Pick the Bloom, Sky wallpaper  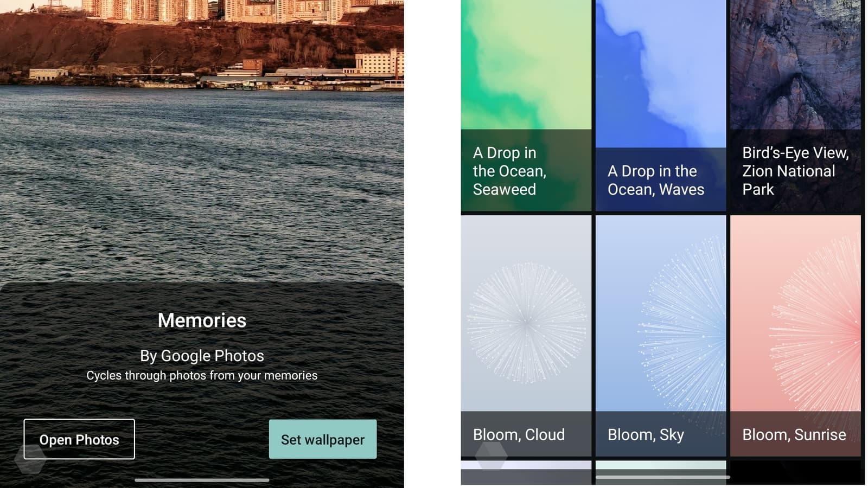coord(661,336)
